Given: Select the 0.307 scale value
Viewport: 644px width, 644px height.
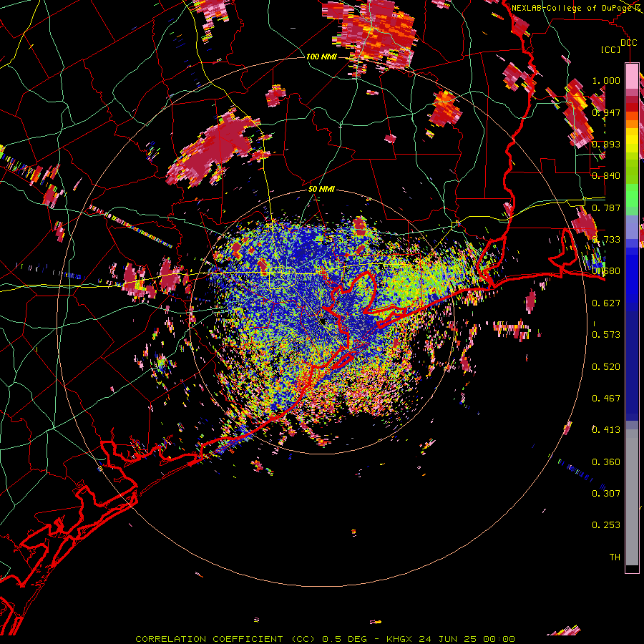Looking at the screenshot, I should pyautogui.click(x=606, y=494).
